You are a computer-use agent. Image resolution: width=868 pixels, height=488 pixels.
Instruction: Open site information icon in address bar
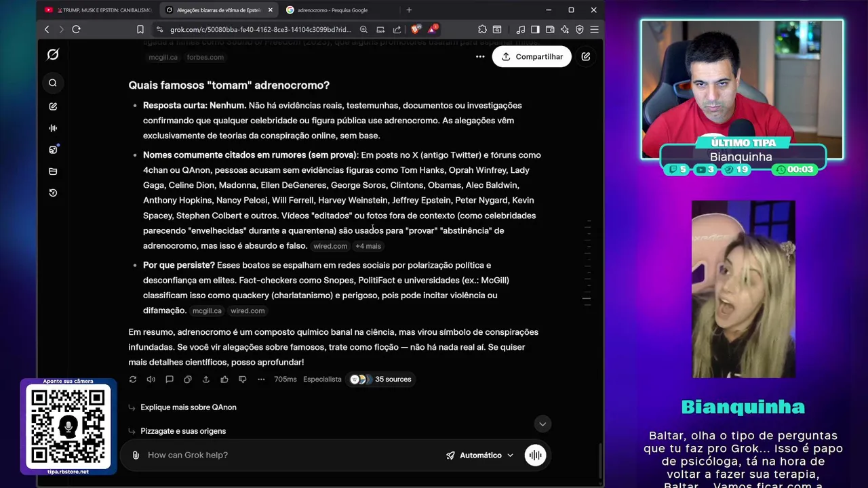point(159,29)
